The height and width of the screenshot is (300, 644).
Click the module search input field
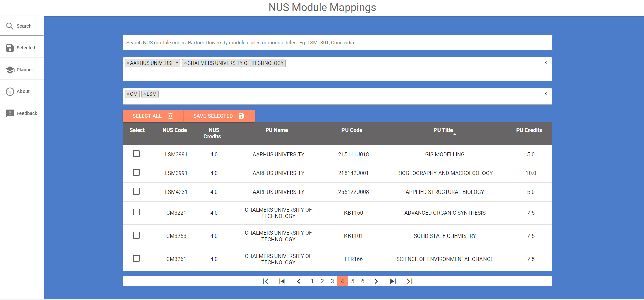coord(337,43)
